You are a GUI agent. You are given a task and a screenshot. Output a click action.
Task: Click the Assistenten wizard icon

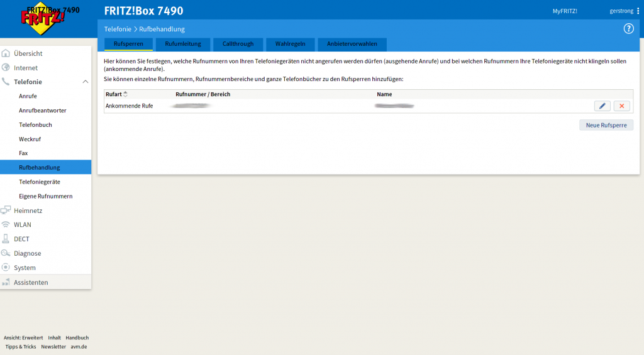[6, 282]
